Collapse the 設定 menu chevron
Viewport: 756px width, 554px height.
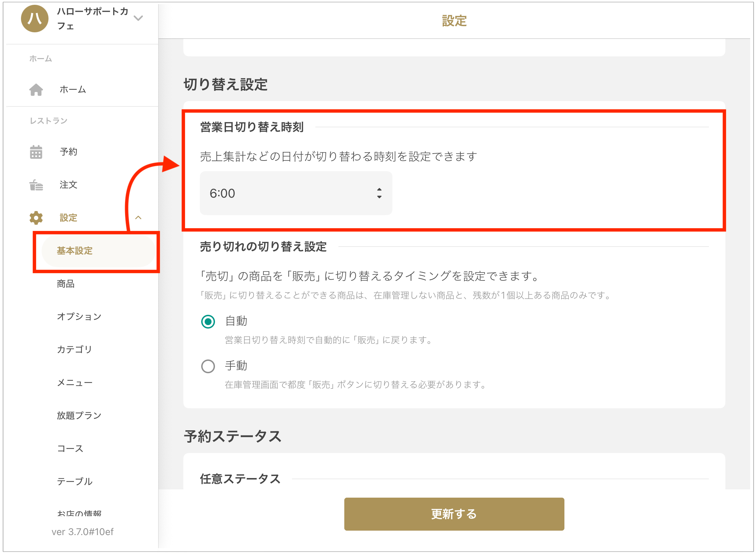[138, 218]
